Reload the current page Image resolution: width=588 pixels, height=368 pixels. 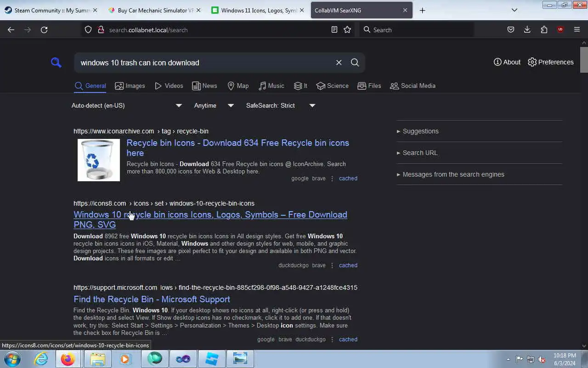point(44,29)
